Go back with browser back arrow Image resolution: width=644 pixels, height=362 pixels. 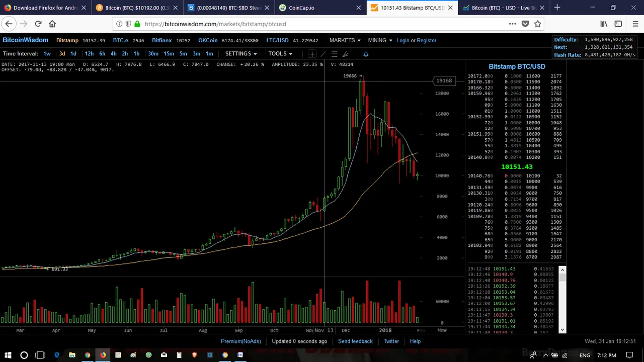[9, 24]
